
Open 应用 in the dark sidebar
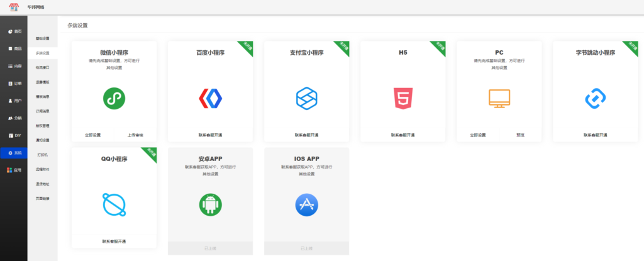pyautogui.click(x=14, y=170)
